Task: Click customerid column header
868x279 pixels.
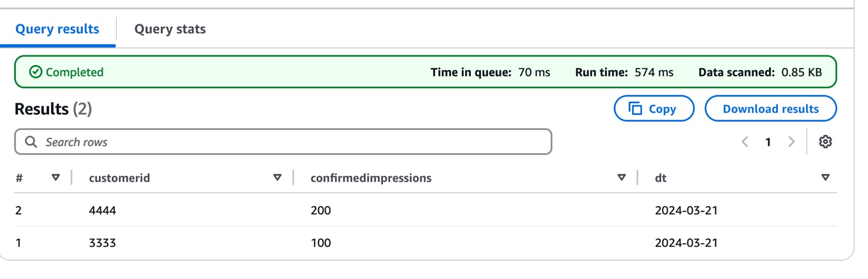Action: 119,178
